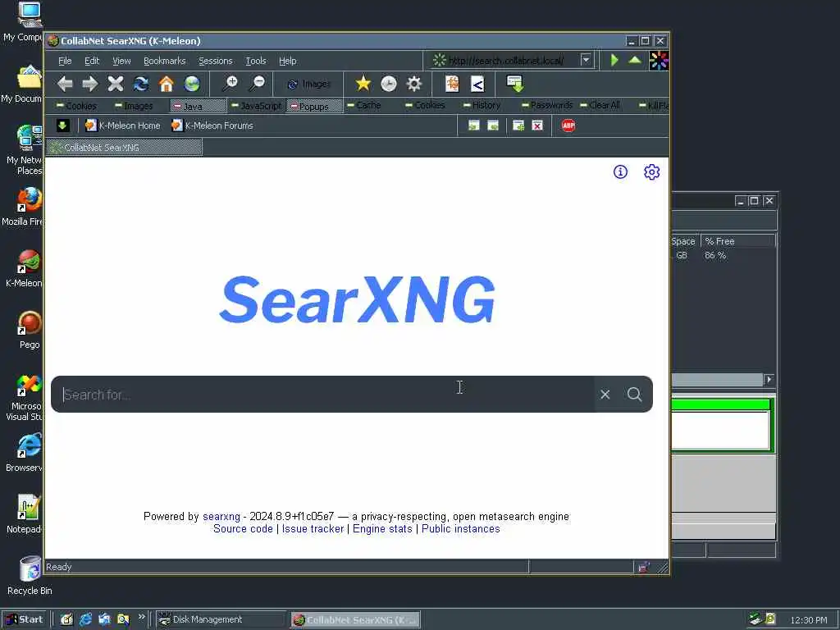840x630 pixels.
Task: Click scroll right arrow in Disk Management window
Action: (769, 379)
